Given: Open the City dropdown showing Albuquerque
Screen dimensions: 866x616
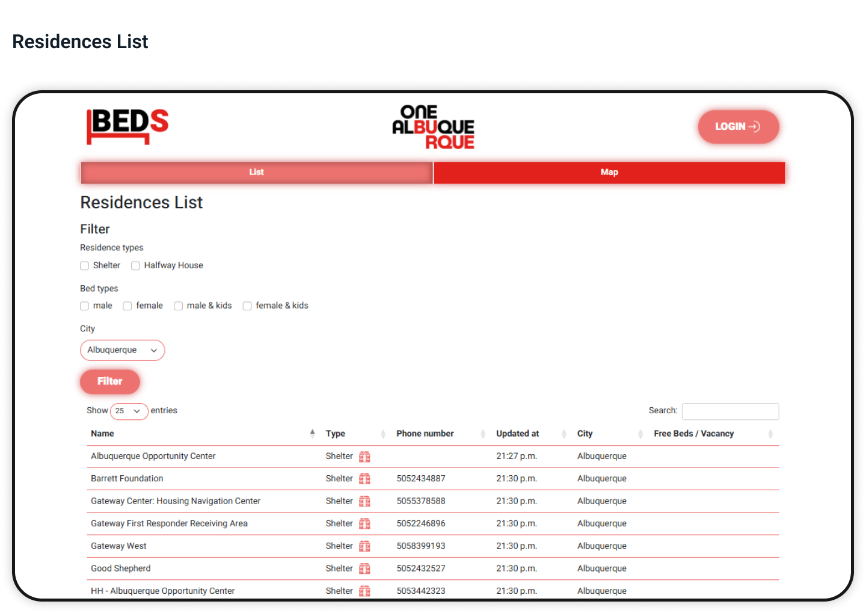Looking at the screenshot, I should [122, 350].
